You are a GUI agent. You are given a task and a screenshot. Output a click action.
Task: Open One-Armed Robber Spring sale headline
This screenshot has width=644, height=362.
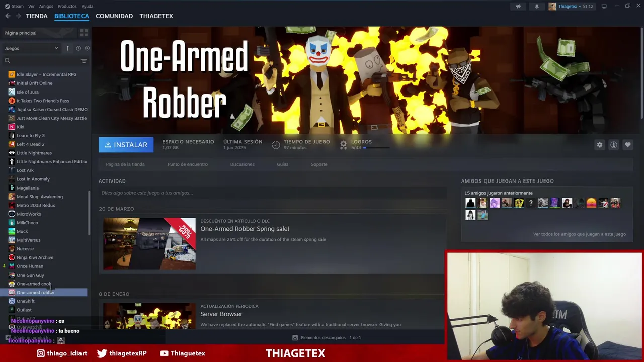(245, 229)
